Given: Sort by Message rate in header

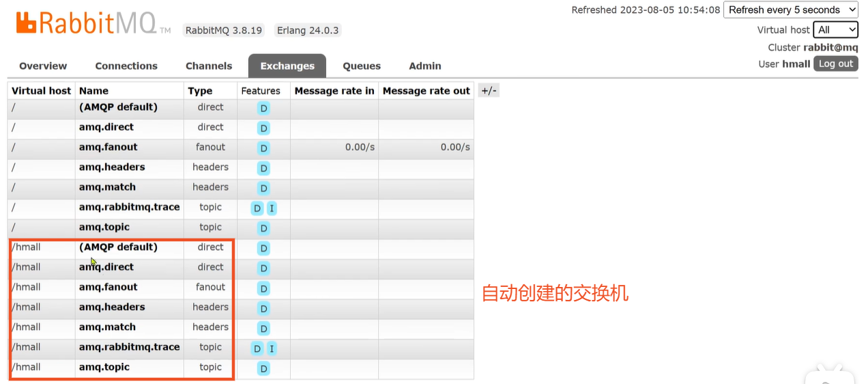Looking at the screenshot, I should coord(334,90).
